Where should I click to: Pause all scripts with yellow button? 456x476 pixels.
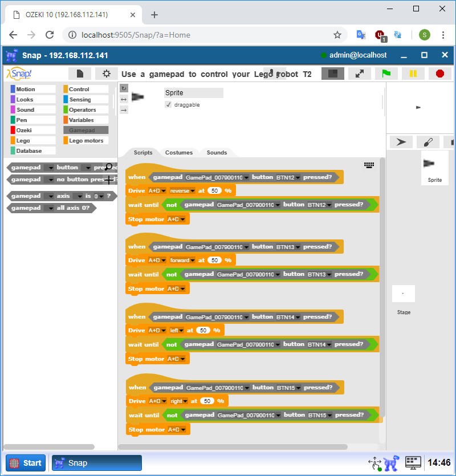tap(413, 74)
